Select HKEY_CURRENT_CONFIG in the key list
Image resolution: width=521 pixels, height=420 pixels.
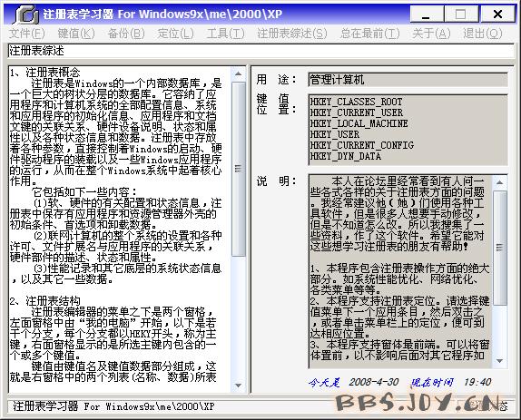pyautogui.click(x=362, y=145)
